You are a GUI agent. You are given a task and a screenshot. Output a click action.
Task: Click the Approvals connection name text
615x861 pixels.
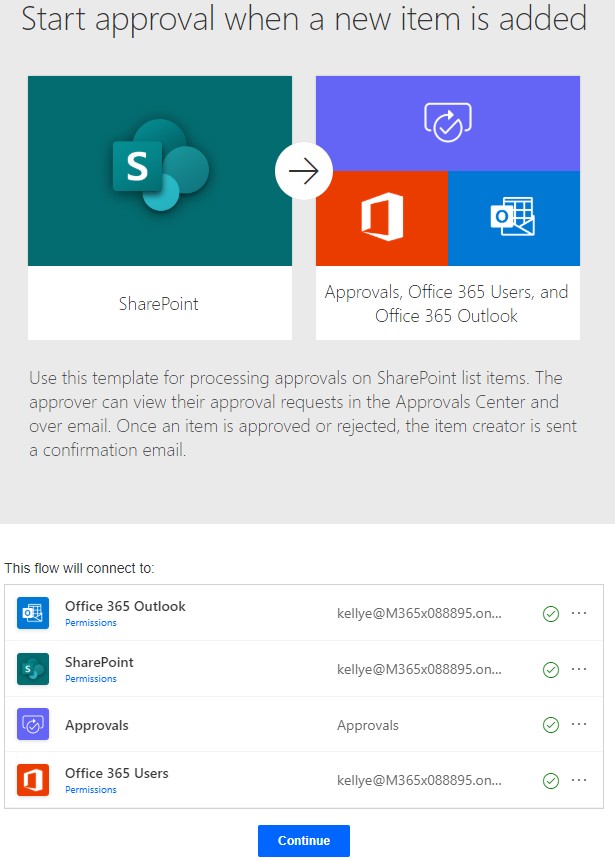click(368, 725)
